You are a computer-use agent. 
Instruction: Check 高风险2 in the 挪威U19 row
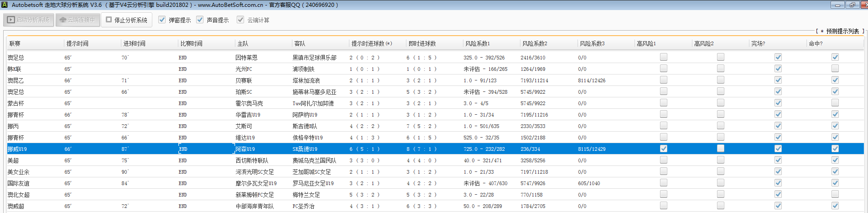point(721,149)
